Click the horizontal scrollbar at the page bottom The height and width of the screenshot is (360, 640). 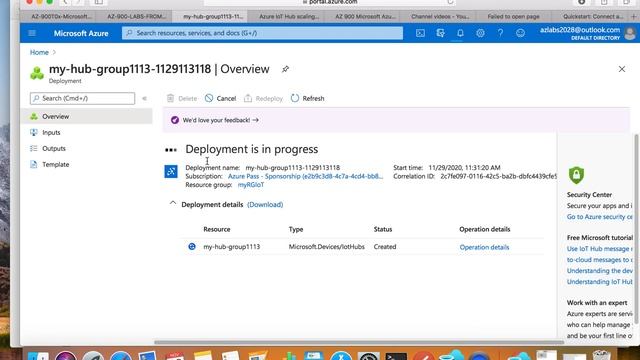(359, 342)
